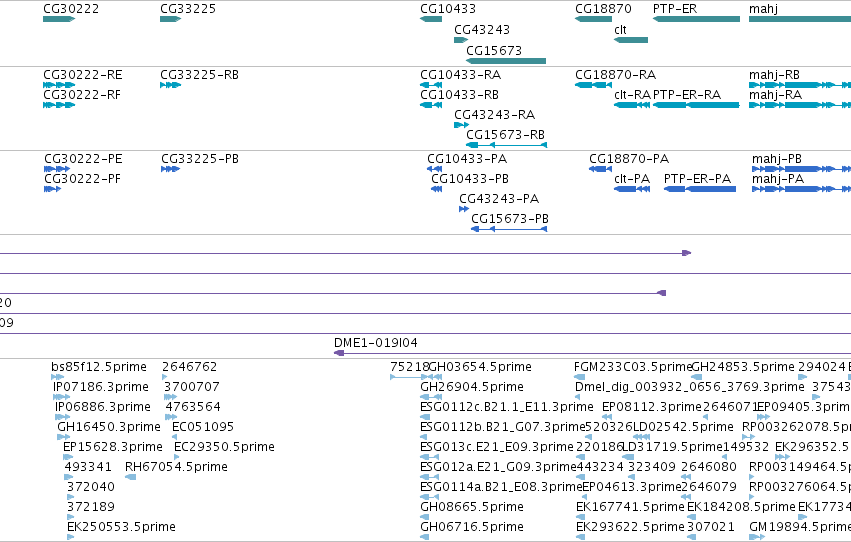Click the CG18870 gene feature

pos(593,19)
